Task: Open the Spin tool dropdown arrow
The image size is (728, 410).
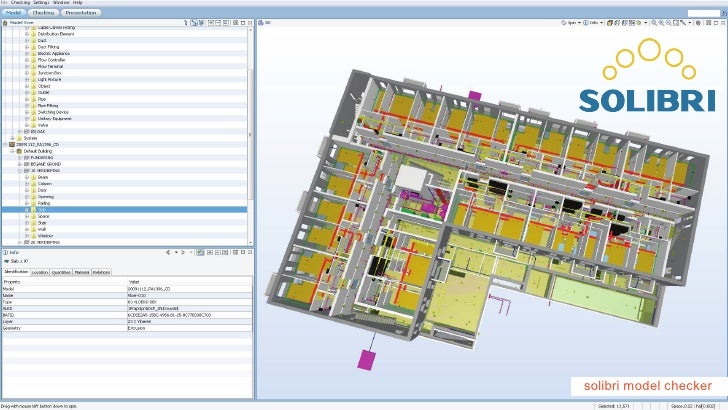Action: click(579, 22)
